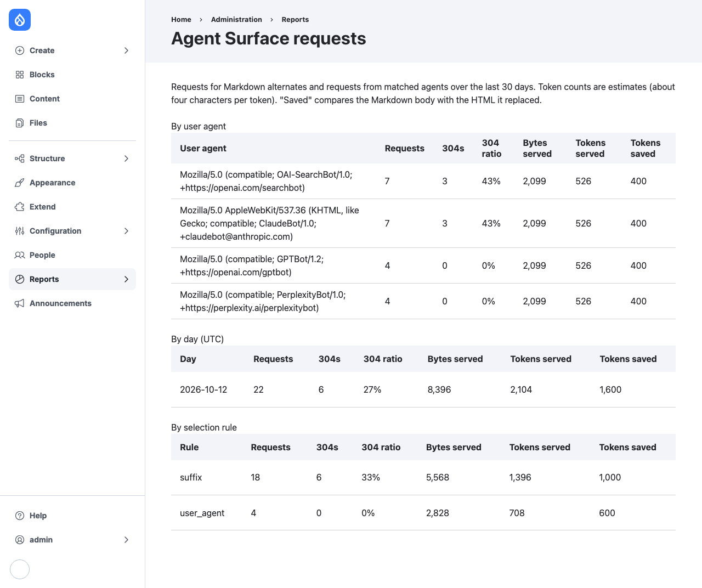The image size is (702, 588).
Task: Open the Blocks menu item
Action: pos(72,75)
